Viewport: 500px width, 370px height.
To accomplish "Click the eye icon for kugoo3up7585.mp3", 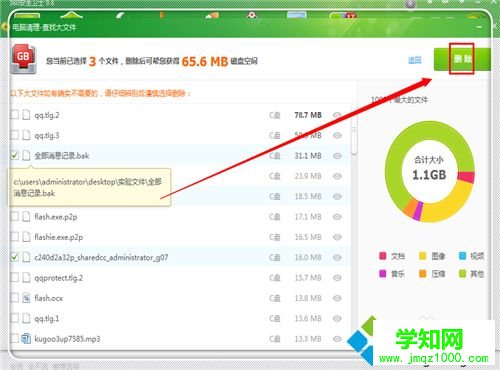I will pyautogui.click(x=337, y=339).
